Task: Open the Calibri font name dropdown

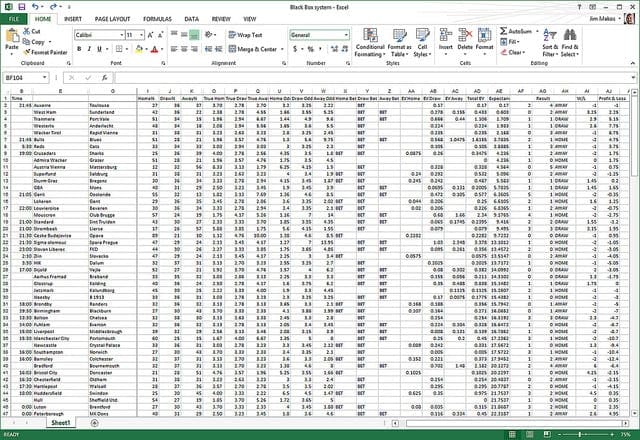Action: click(122, 35)
